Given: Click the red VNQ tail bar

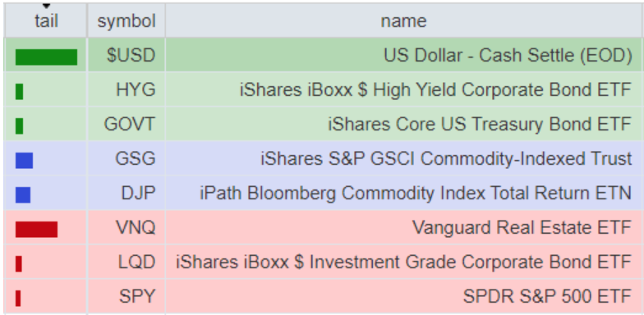Looking at the screenshot, I should click(x=36, y=230).
